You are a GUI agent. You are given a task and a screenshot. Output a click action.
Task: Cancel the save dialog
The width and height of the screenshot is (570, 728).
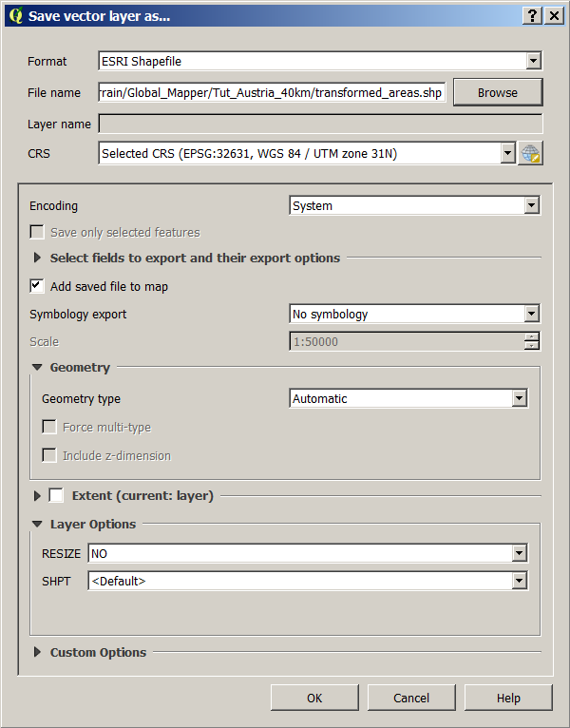tap(411, 698)
